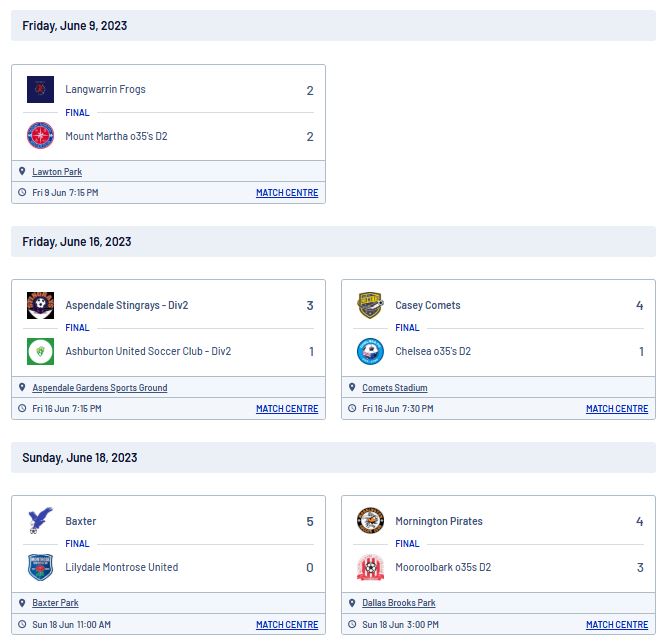Viewport: 666px width, 643px height.
Task: Open Match Centre for Aspendale Stingrays game
Action: click(287, 409)
